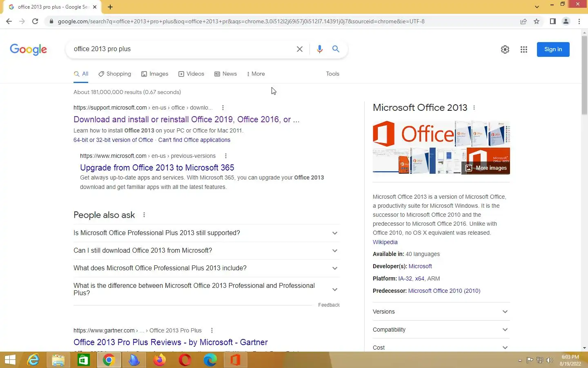The width and height of the screenshot is (588, 368).
Task: Open a new tab with plus icon
Action: pos(110,7)
